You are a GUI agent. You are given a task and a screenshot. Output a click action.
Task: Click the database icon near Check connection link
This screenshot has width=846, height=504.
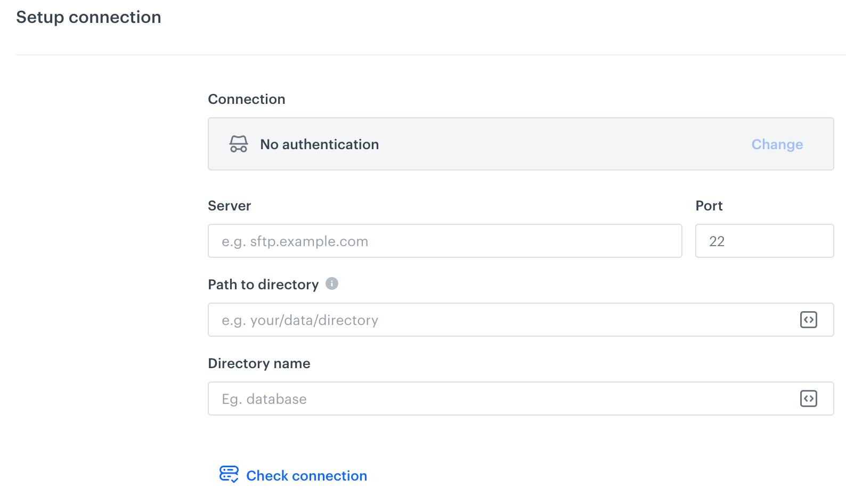point(229,474)
